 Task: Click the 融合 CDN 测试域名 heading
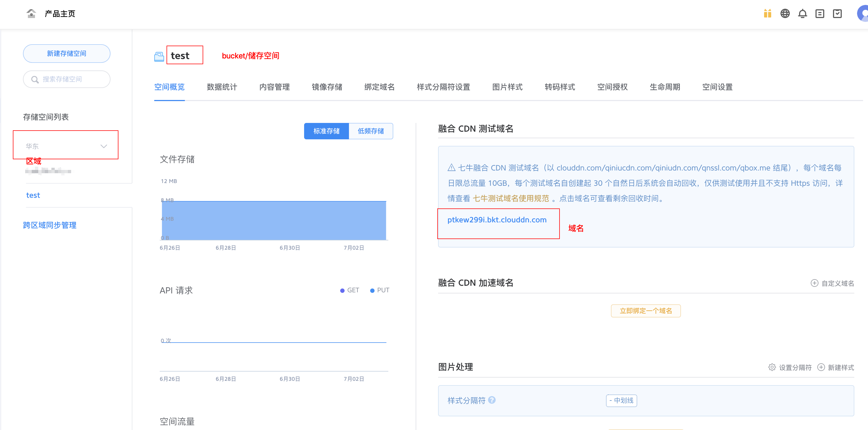[476, 129]
